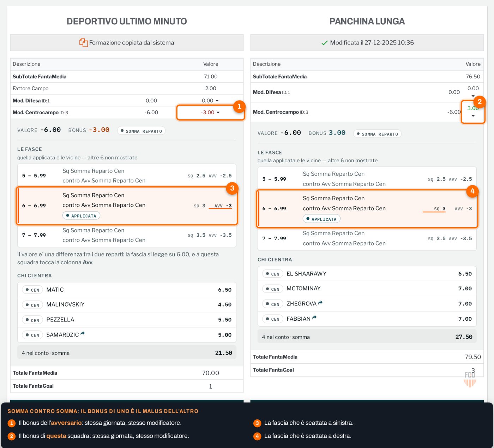Click the underlined SQ 3 value

pyautogui.click(x=440, y=209)
